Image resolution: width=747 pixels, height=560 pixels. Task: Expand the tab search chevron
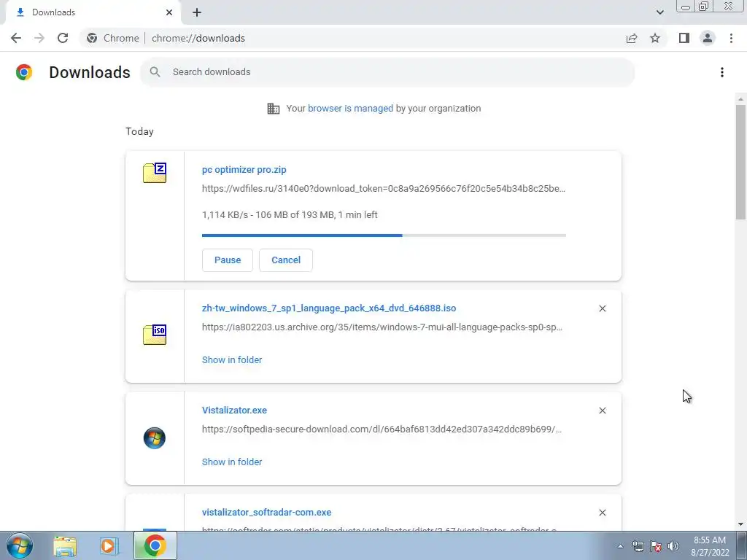659,12
